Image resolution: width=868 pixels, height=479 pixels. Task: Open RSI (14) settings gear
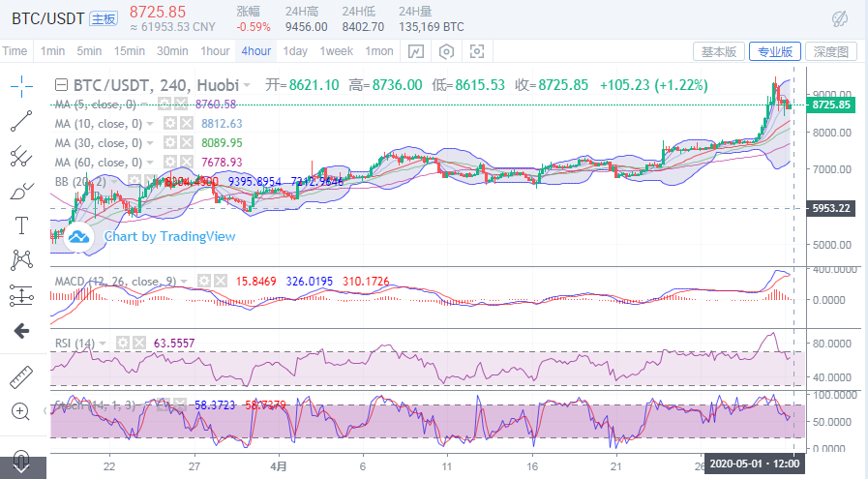click(x=122, y=343)
